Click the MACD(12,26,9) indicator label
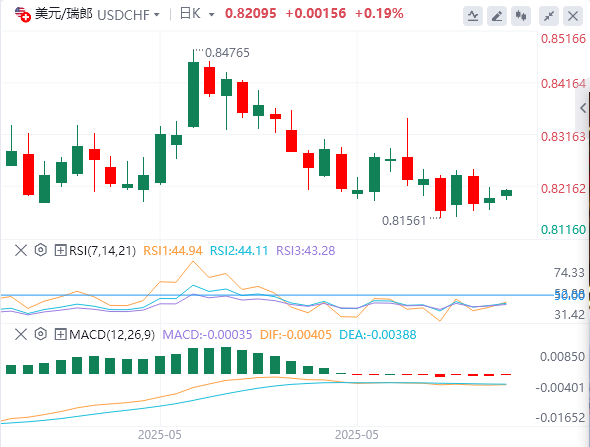Image resolution: width=590 pixels, height=447 pixels. pos(112,334)
